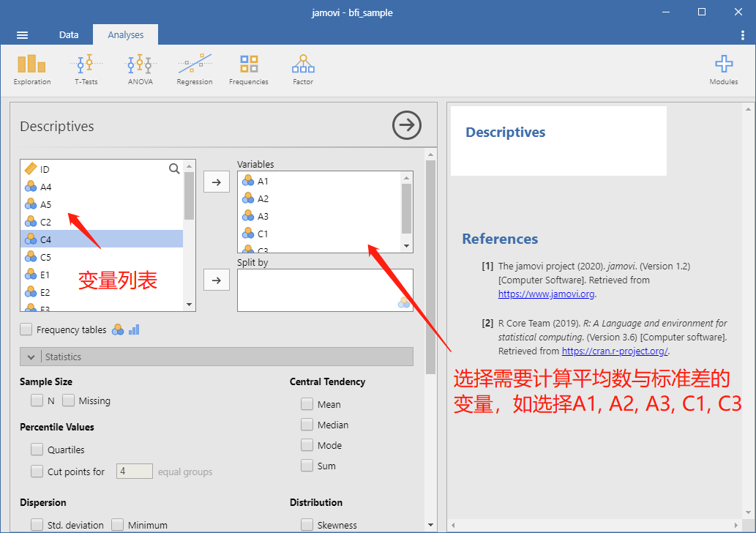The width and height of the screenshot is (756, 533).
Task: Switch to the Data tab
Action: point(69,34)
